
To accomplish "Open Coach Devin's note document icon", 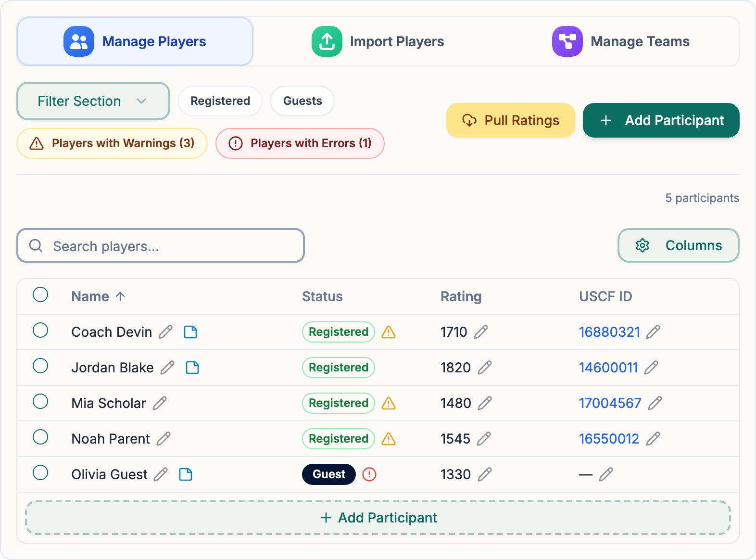I will tap(190, 332).
